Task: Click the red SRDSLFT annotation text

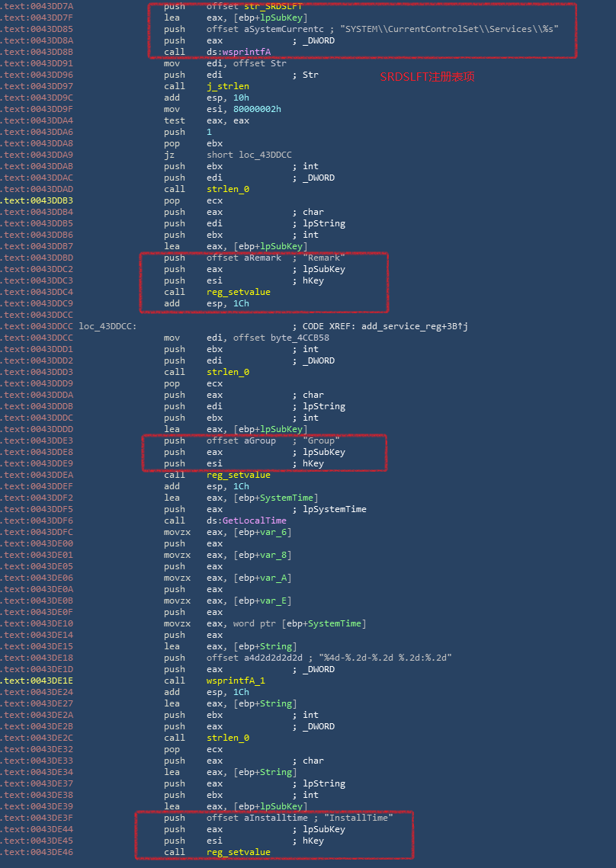Action: [x=427, y=77]
